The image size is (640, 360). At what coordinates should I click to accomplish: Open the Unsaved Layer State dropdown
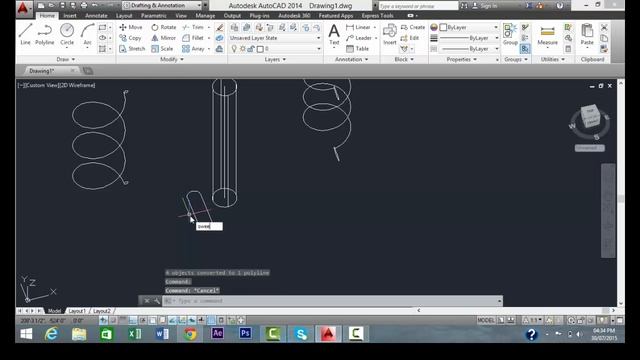click(x=275, y=38)
